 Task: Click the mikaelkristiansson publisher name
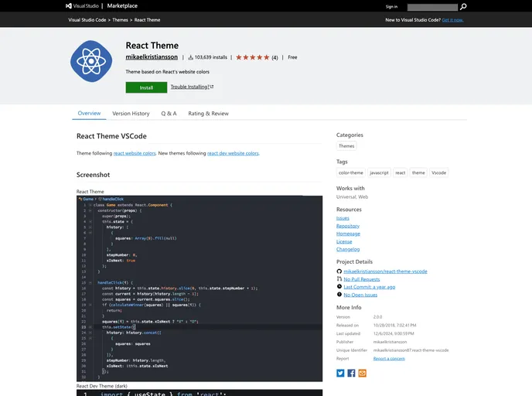point(152,57)
